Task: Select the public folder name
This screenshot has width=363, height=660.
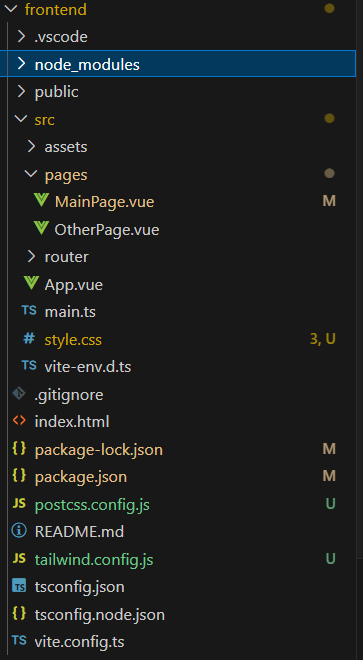Action: (56, 92)
